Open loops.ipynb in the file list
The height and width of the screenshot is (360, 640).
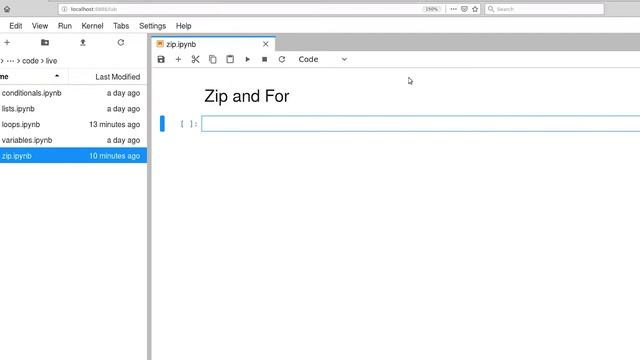pos(73,124)
